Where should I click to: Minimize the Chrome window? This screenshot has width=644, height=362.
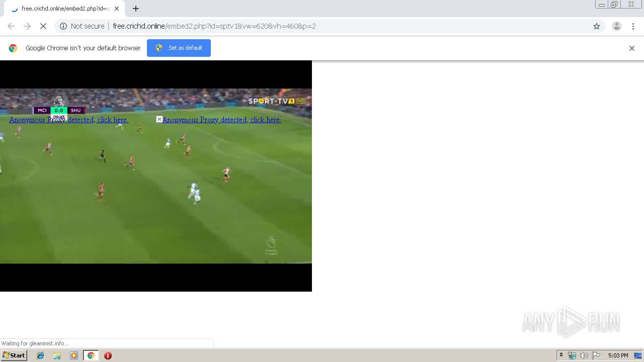click(602, 5)
